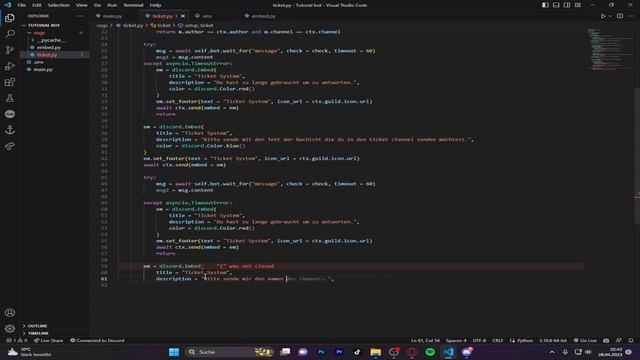Viewport: 640px width, 360px height.
Task: Click the Spaces: 4 indentation setting
Action: point(456,340)
